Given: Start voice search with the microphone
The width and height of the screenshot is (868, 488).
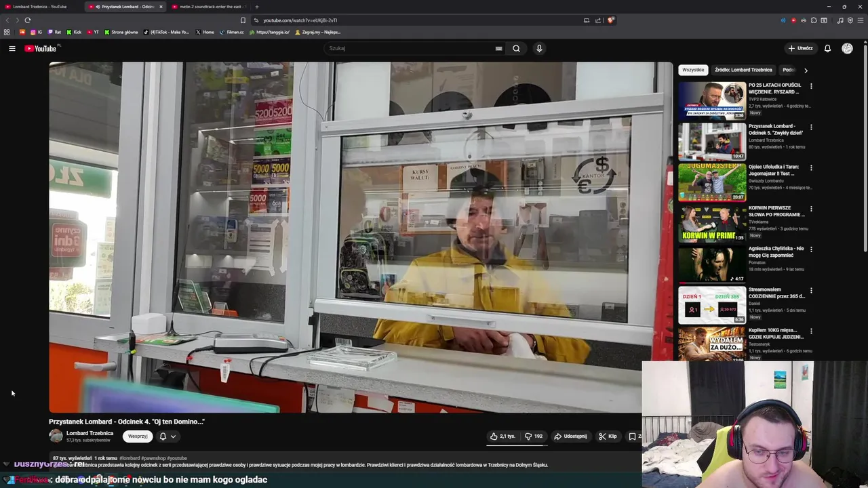Looking at the screenshot, I should click(539, 48).
